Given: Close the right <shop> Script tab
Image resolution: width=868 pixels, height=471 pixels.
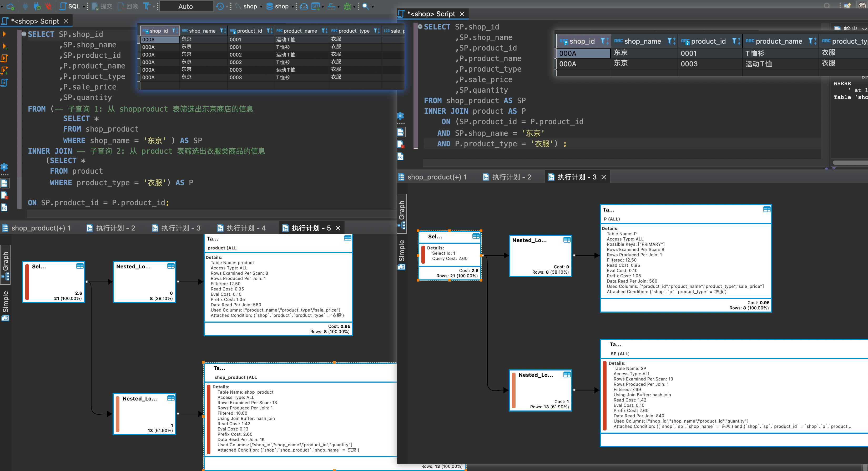Looking at the screenshot, I should 462,14.
